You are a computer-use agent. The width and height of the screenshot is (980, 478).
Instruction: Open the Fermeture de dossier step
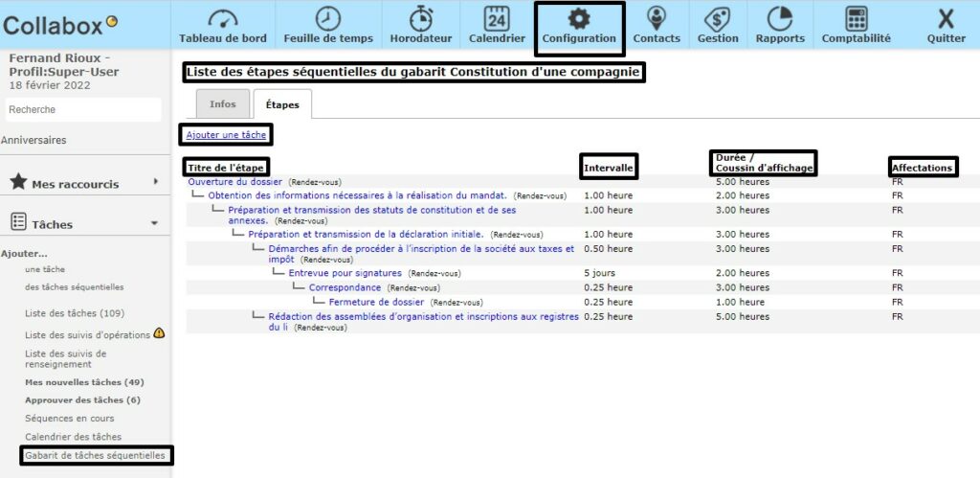coord(375,302)
